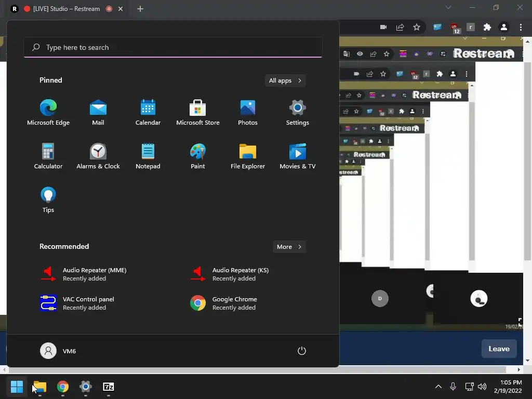Launch the Paint app

[x=198, y=156]
